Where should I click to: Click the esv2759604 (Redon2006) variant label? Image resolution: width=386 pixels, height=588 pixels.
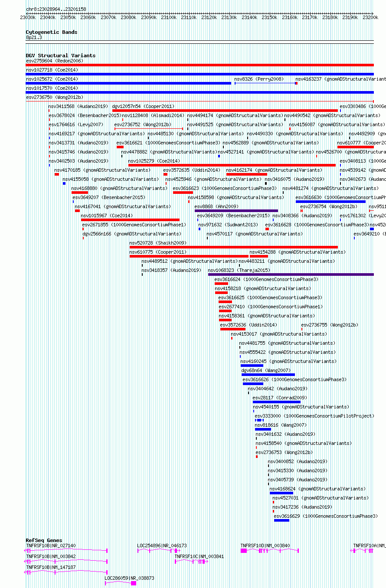(x=54, y=61)
